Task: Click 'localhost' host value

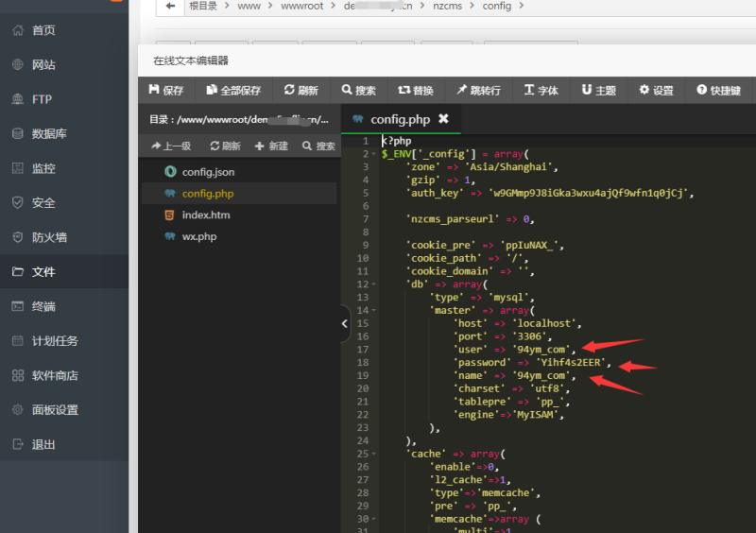Action: tap(544, 323)
